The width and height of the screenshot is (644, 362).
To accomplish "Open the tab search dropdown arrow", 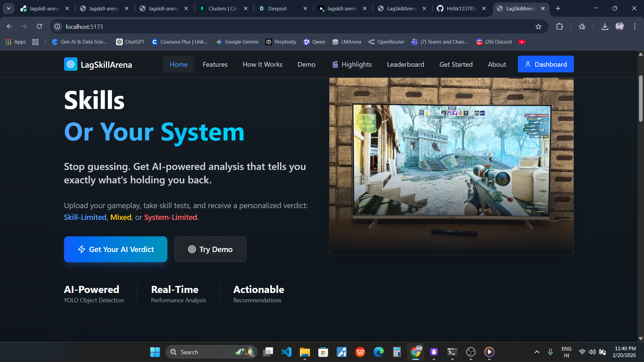I will [x=9, y=8].
